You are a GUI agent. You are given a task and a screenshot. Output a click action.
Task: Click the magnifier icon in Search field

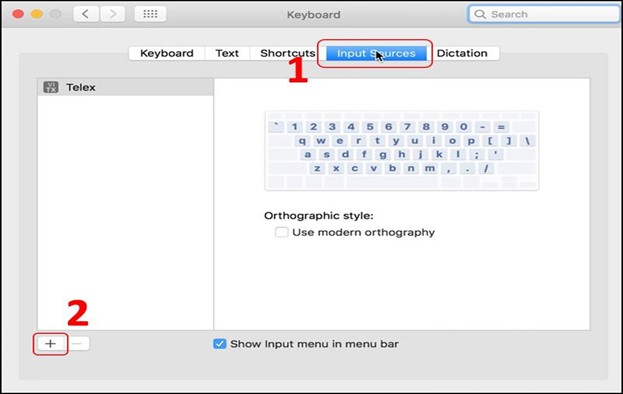click(480, 14)
